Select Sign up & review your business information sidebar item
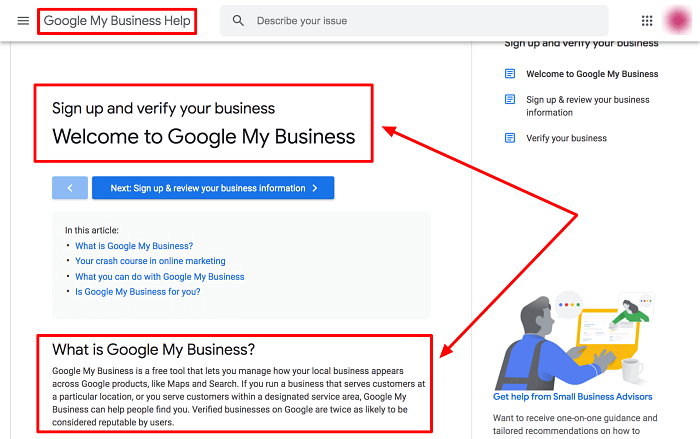700x439 pixels. (x=588, y=106)
